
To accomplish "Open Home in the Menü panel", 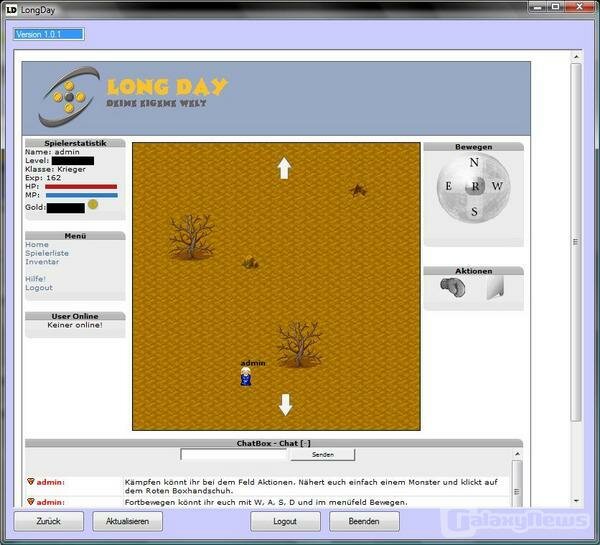I will pyautogui.click(x=37, y=245).
